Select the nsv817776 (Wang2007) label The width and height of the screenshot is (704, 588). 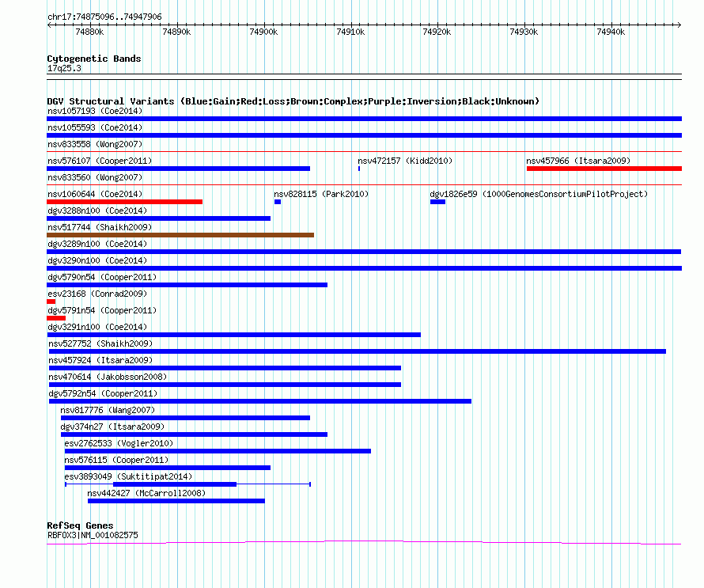(108, 410)
